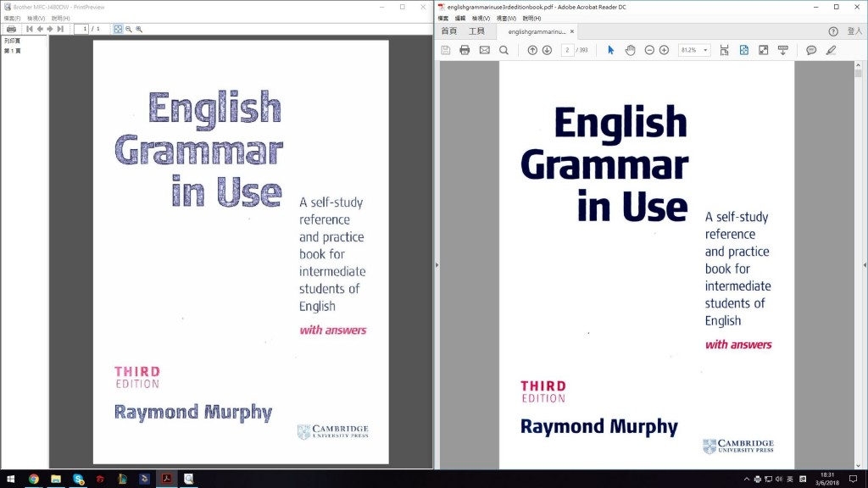
Task: Select 第 1 頁 in the page list
Action: tap(12, 51)
